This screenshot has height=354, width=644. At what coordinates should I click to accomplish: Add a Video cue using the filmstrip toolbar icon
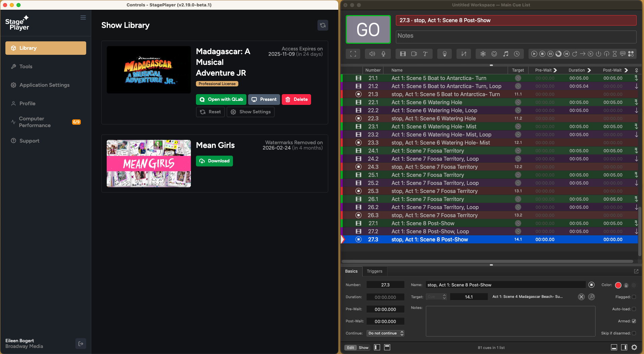tap(403, 54)
